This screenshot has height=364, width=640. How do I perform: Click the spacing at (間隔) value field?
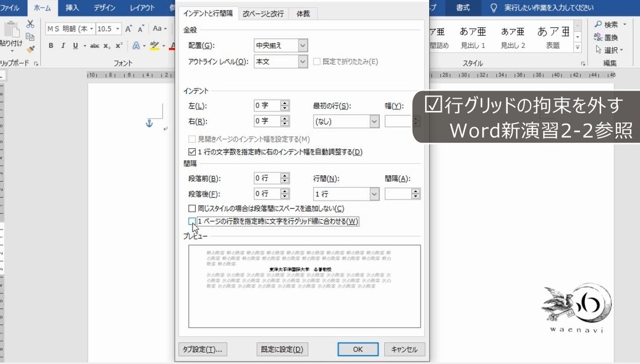pos(398,194)
